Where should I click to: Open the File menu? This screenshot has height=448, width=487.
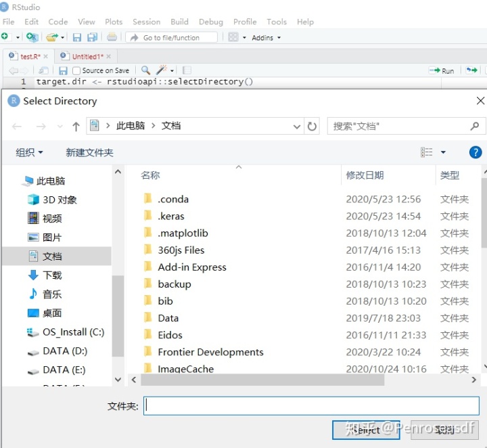click(8, 22)
